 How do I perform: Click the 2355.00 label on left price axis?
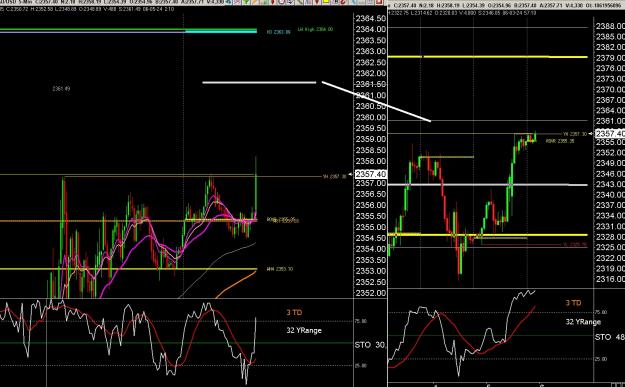[x=371, y=227]
